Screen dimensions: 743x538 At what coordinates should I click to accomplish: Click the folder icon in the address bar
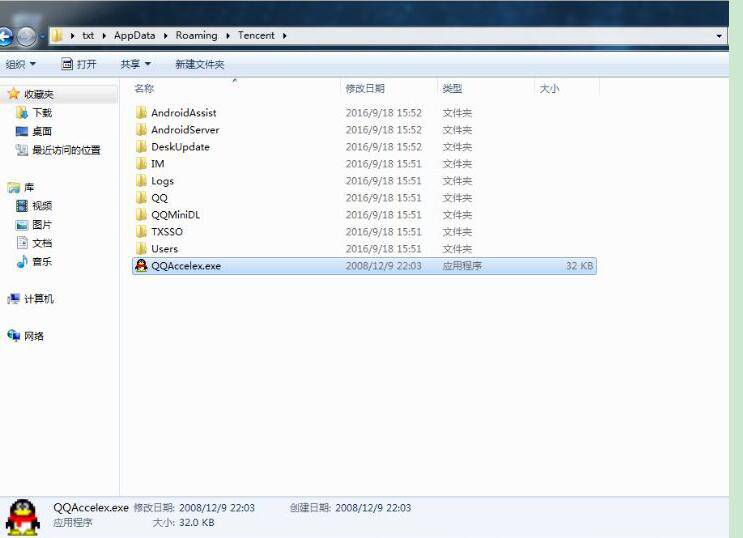(57, 36)
